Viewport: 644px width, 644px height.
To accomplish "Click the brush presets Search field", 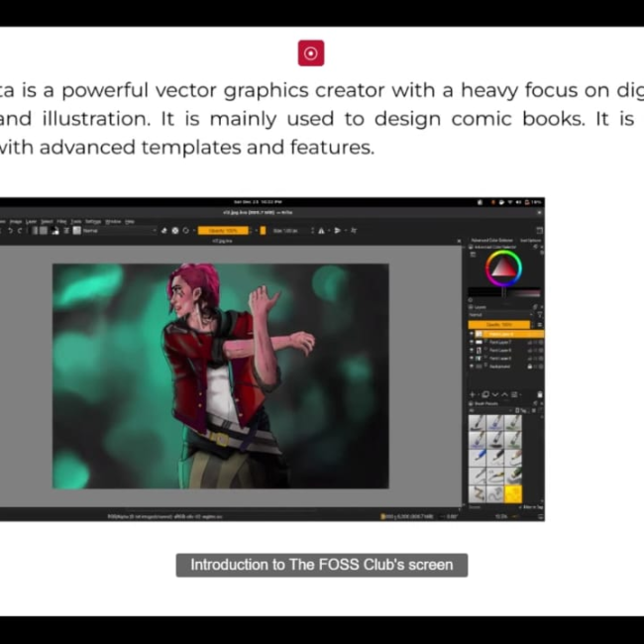I will 492,507.
